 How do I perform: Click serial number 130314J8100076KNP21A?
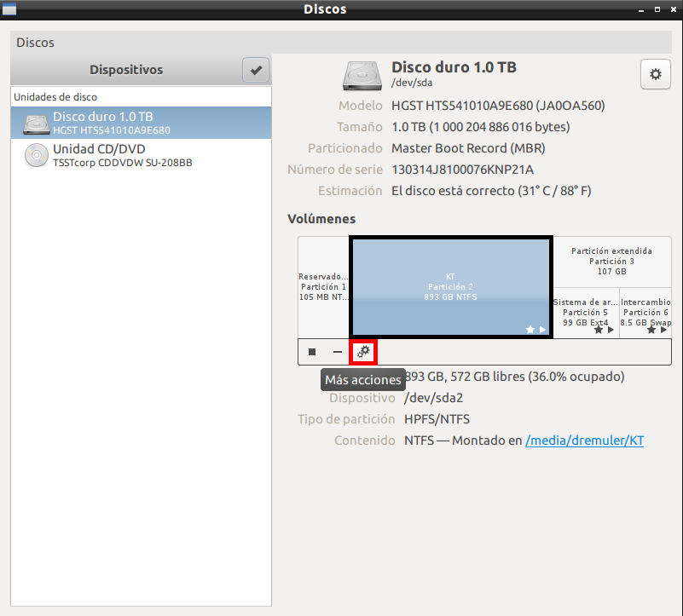point(463,170)
